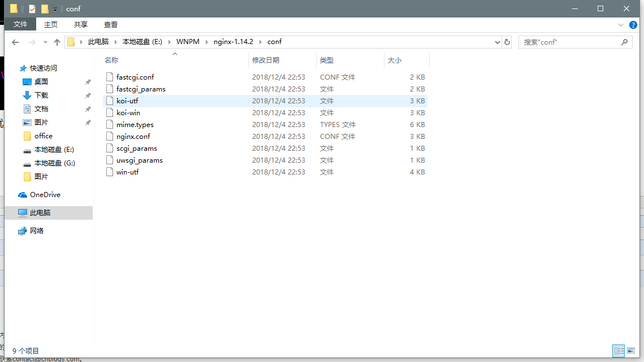The height and width of the screenshot is (362, 644).
Task: Click the pin icon next to 桌面
Action: [88, 82]
